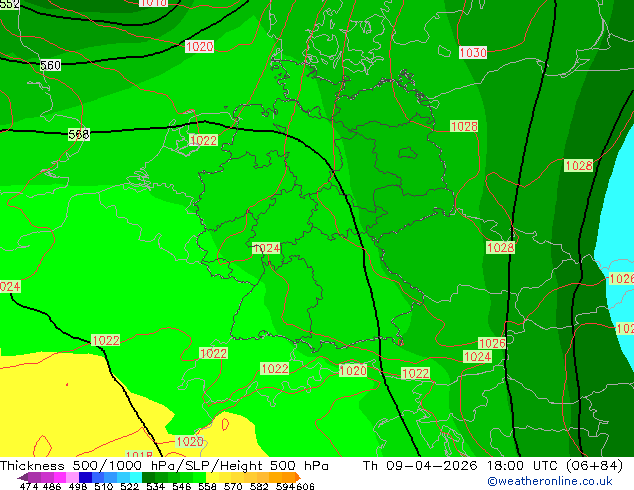Click the 1026 label above the 1024 label

(492, 343)
